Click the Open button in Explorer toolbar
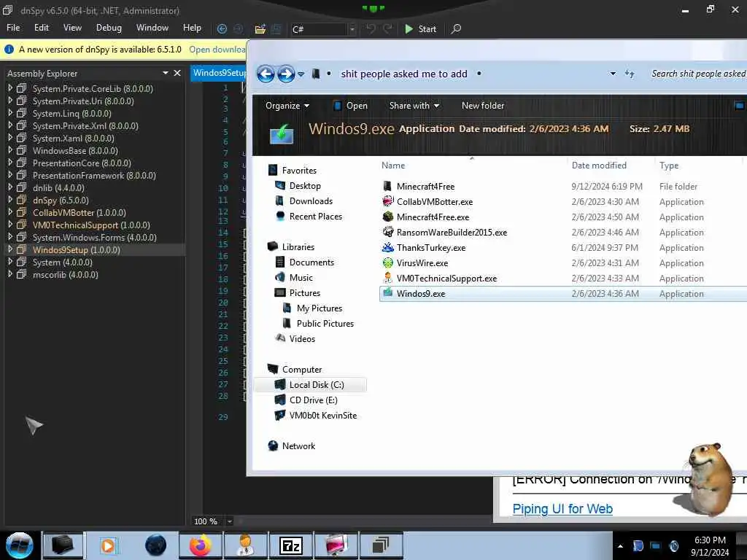Image resolution: width=747 pixels, height=560 pixels. 351,106
